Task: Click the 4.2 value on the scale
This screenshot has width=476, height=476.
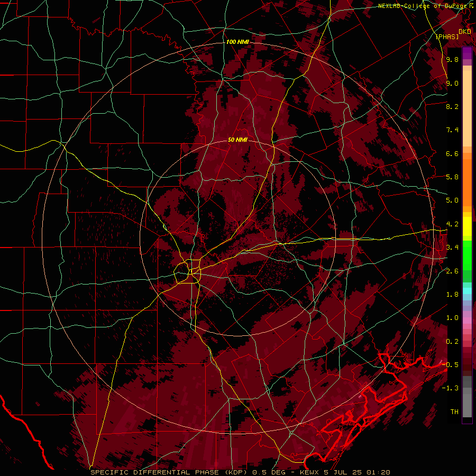Action: (x=452, y=224)
